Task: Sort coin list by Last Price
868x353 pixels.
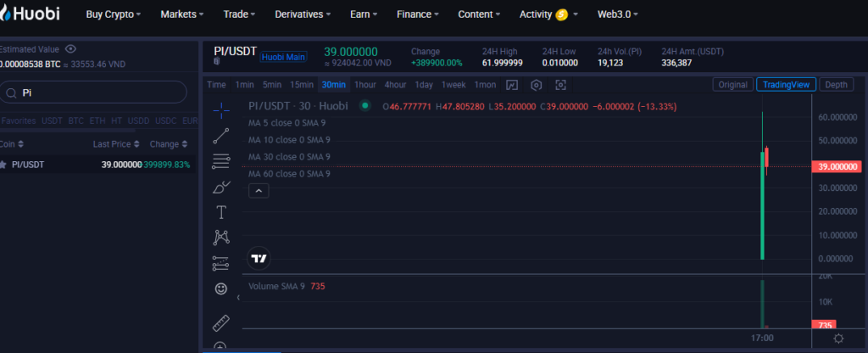Action: (x=115, y=144)
